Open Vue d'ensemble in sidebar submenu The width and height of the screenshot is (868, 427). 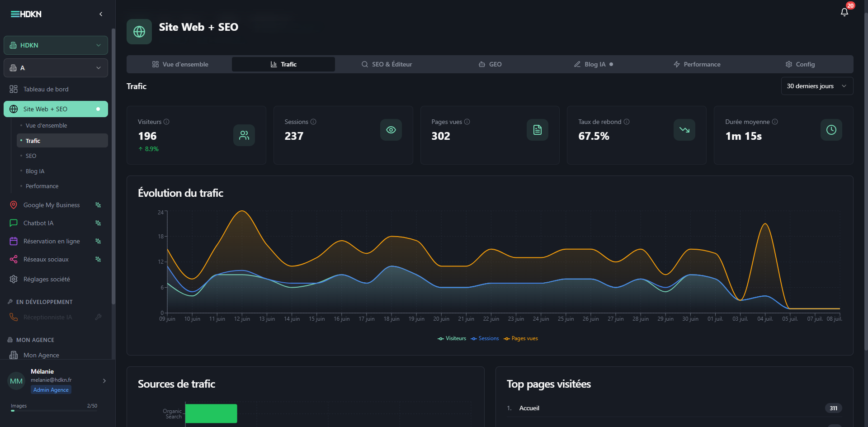[x=62, y=125]
